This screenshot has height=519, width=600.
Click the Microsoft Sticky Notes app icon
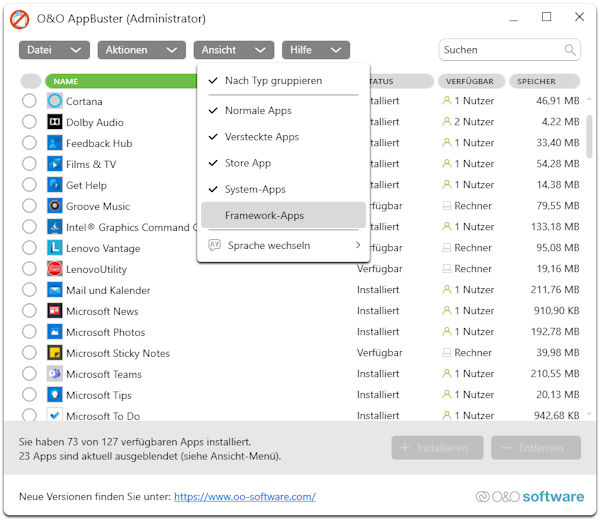(x=55, y=353)
